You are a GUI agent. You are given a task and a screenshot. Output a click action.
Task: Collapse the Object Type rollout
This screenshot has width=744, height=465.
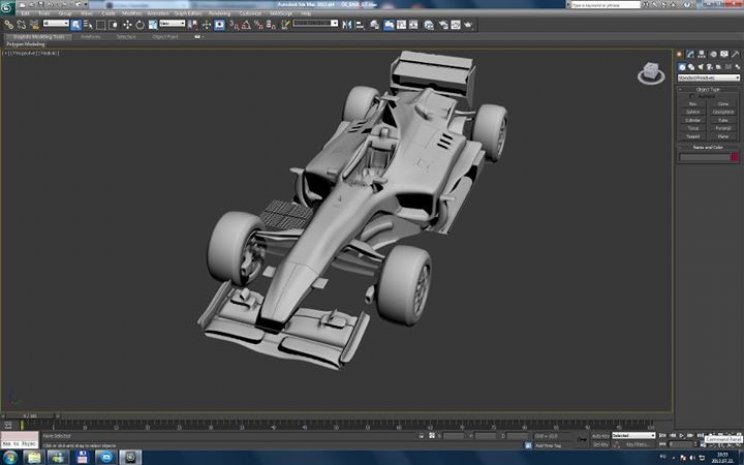pyautogui.click(x=708, y=89)
